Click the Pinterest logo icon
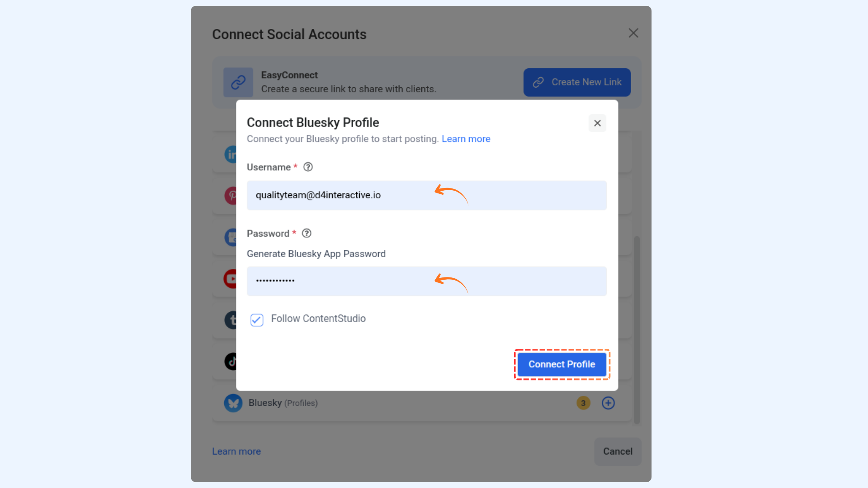Viewport: 868px width, 488px height. coord(231,196)
